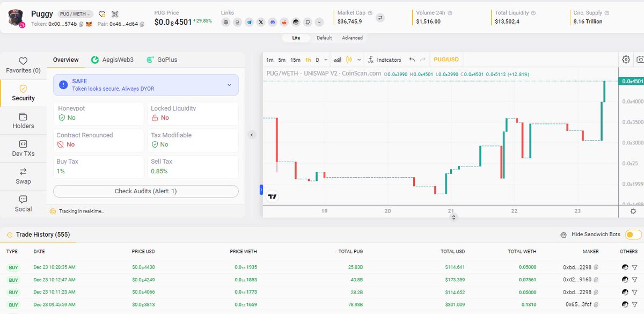Open Holders sidebar section
The height and width of the screenshot is (314, 644).
pyautogui.click(x=23, y=121)
